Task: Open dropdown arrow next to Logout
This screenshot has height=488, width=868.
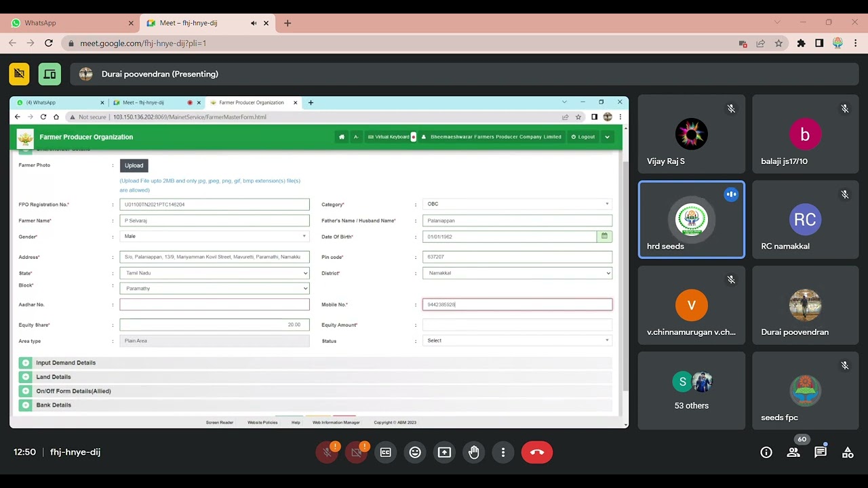Action: [607, 137]
